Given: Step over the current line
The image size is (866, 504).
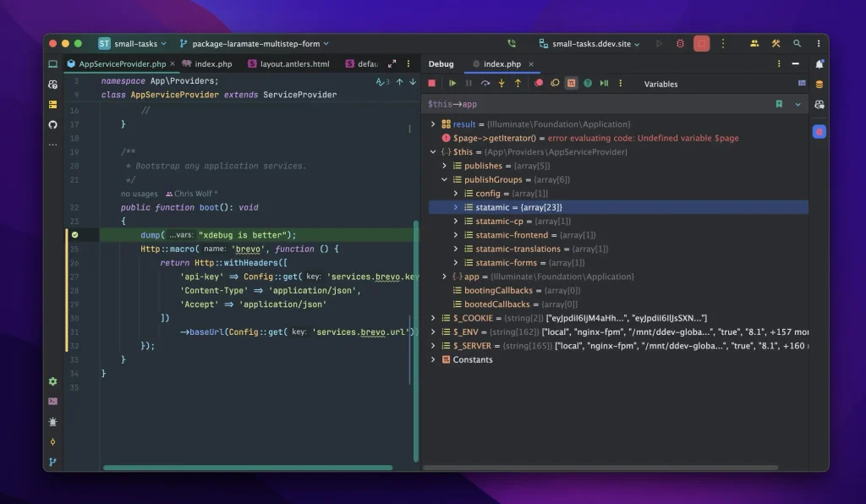Looking at the screenshot, I should [x=485, y=84].
